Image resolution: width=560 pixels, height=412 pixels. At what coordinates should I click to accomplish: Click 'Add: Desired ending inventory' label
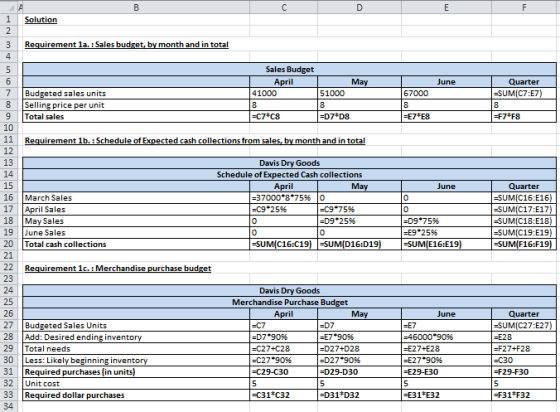[136, 337]
